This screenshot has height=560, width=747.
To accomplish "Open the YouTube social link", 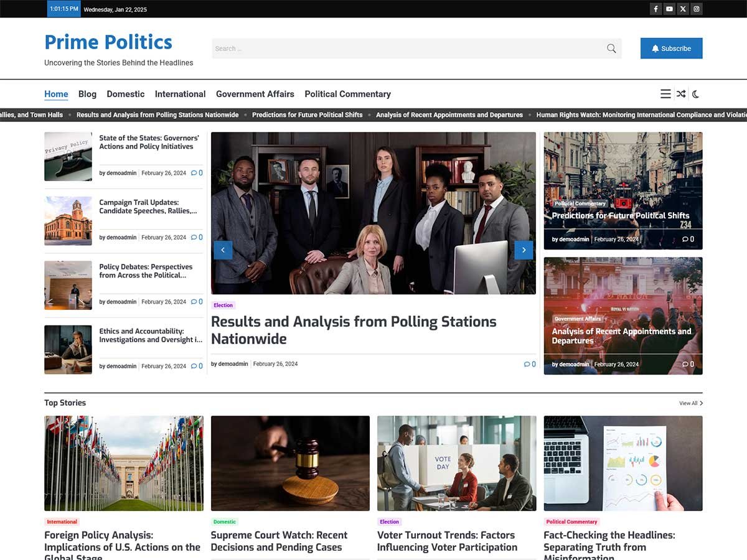I will click(x=669, y=9).
